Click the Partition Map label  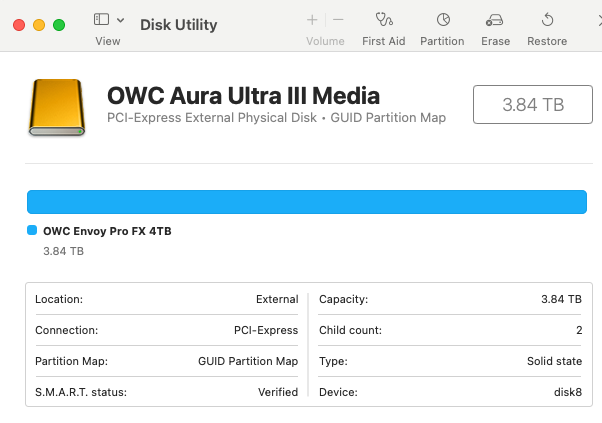point(71,361)
